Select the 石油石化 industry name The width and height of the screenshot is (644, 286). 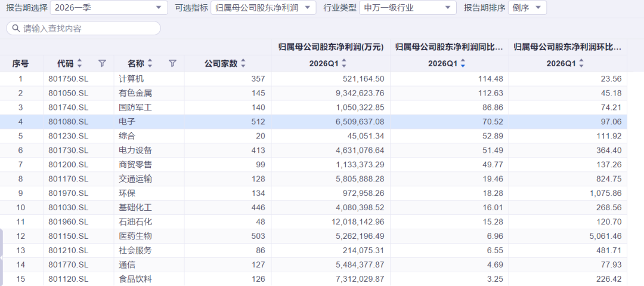click(135, 222)
